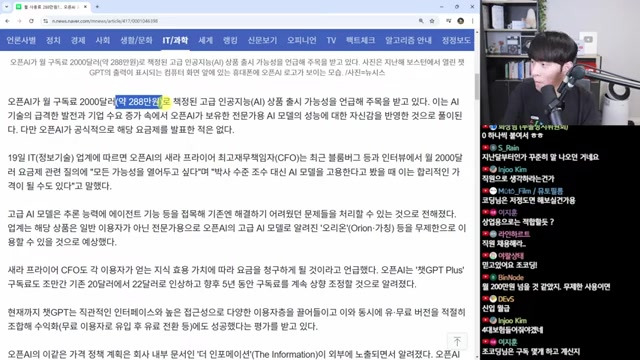640x360 pixels.
Task: Go forward with the browser forward arrow
Action: pos(19,21)
